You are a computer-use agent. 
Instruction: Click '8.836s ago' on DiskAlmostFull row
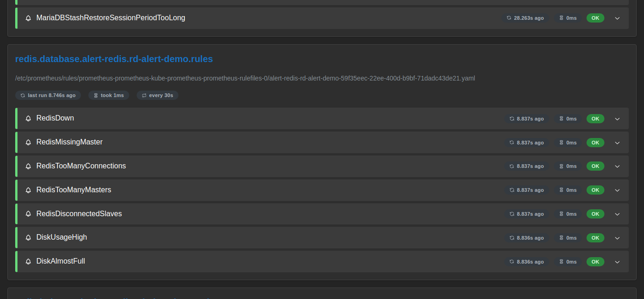530,262
